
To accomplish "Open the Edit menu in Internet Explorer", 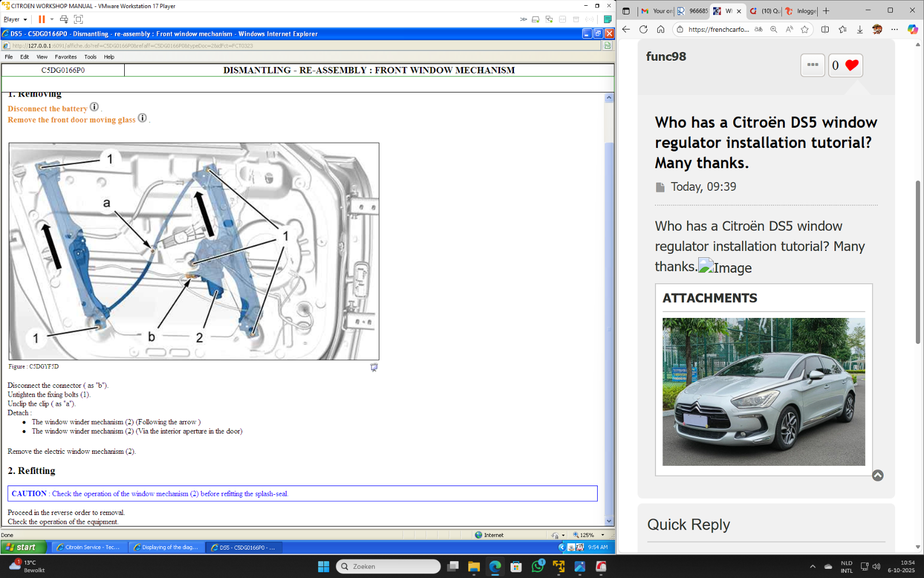I will (24, 57).
